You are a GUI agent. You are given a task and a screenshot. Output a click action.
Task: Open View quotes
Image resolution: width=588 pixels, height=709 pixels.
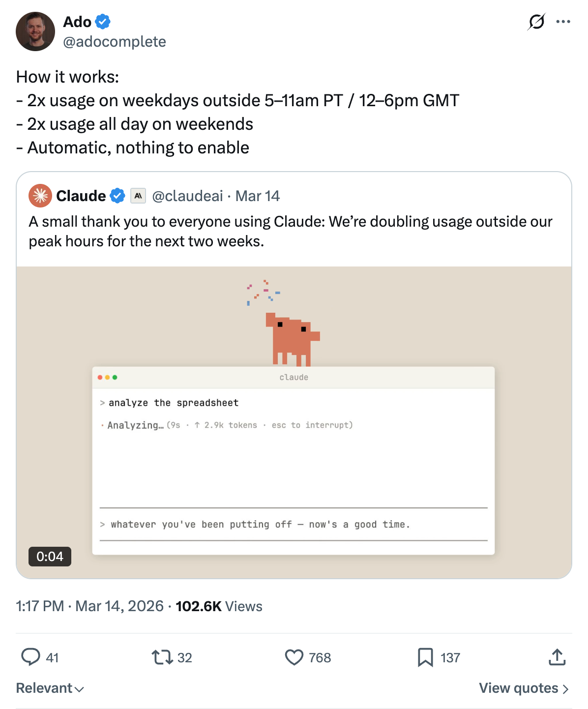(x=524, y=688)
